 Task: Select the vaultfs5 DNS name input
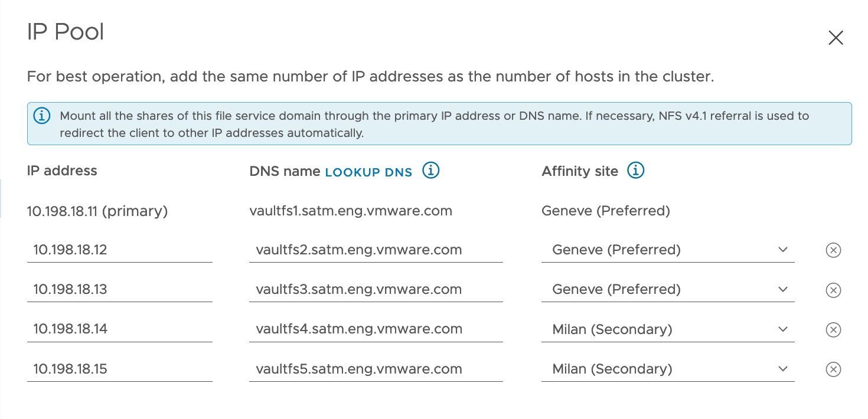[x=376, y=369]
